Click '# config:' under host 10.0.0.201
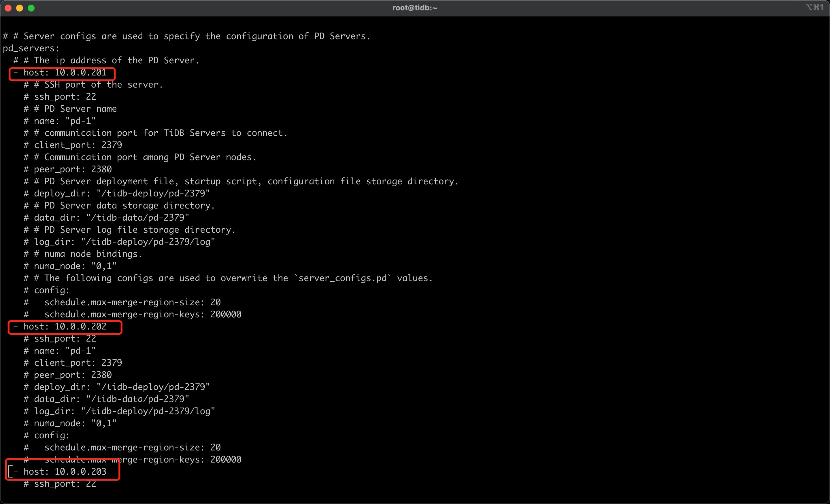 pyautogui.click(x=47, y=291)
